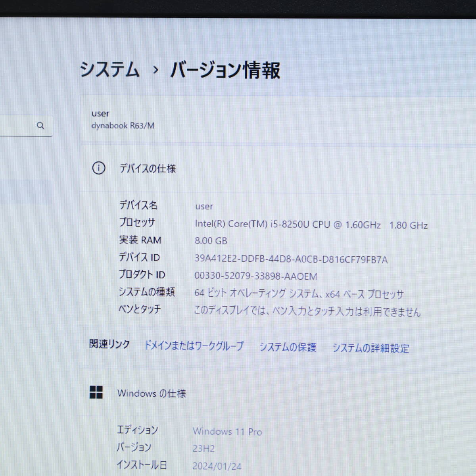The height and width of the screenshot is (476, 476).
Task: Click the バージョン情報 page title
Action: (225, 70)
